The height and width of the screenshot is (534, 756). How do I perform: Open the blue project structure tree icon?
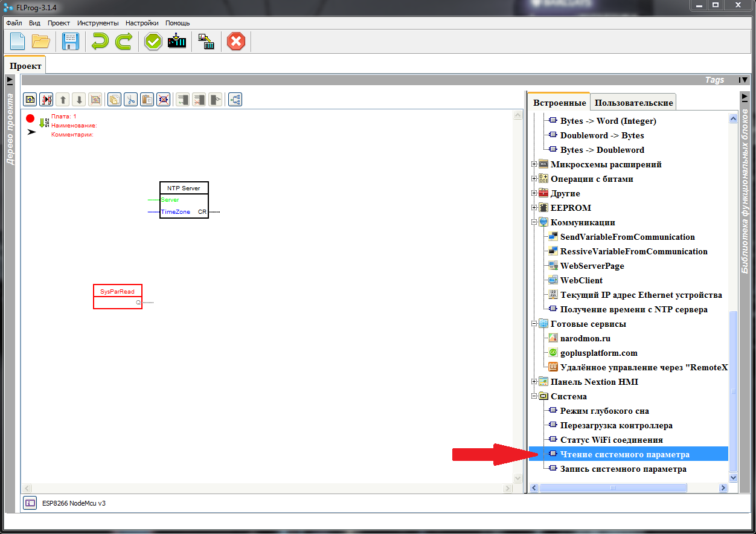tap(235, 100)
